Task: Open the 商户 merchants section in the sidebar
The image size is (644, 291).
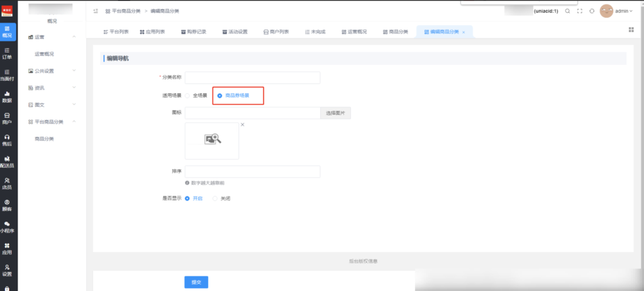Action: click(x=8, y=119)
